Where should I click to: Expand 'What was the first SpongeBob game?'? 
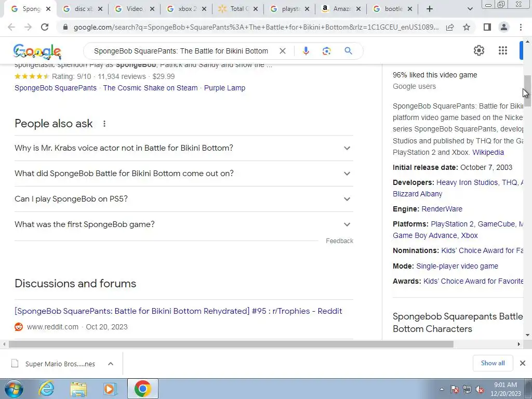(x=183, y=224)
